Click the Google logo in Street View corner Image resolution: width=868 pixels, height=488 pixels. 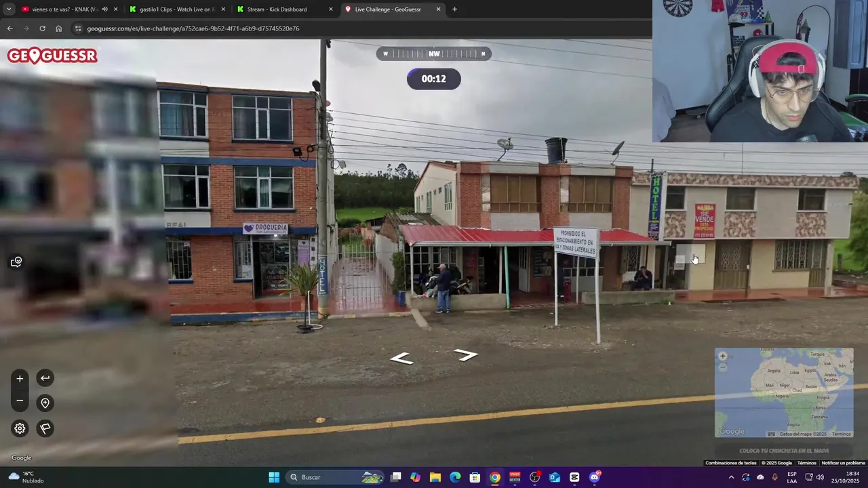(21, 457)
